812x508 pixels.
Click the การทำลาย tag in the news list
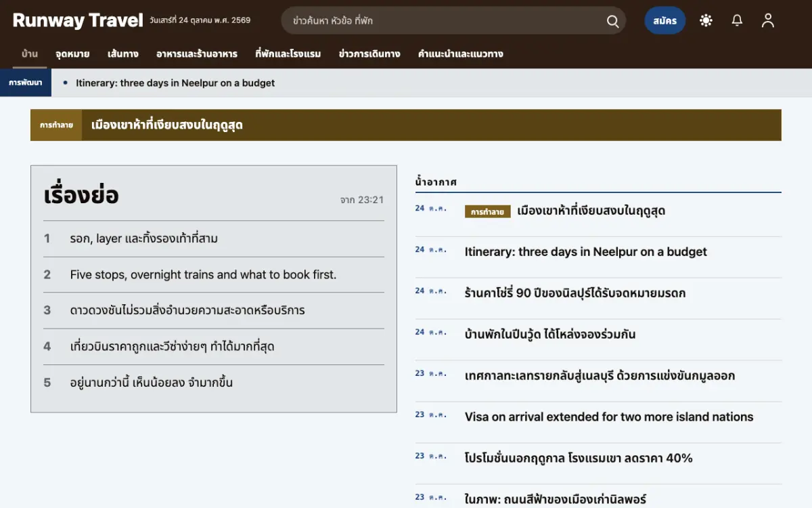[488, 211]
